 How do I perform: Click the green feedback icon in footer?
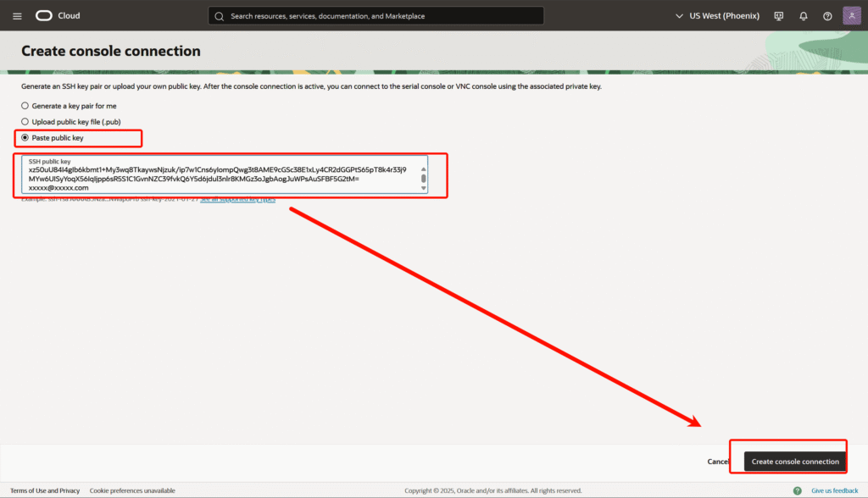tap(797, 490)
